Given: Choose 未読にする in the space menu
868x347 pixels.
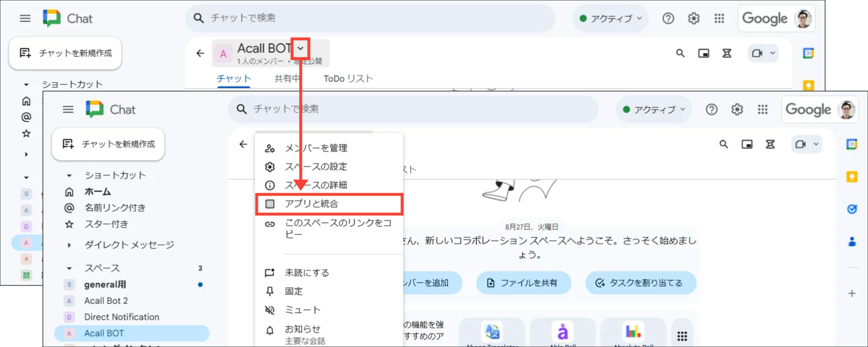Looking at the screenshot, I should [329, 273].
